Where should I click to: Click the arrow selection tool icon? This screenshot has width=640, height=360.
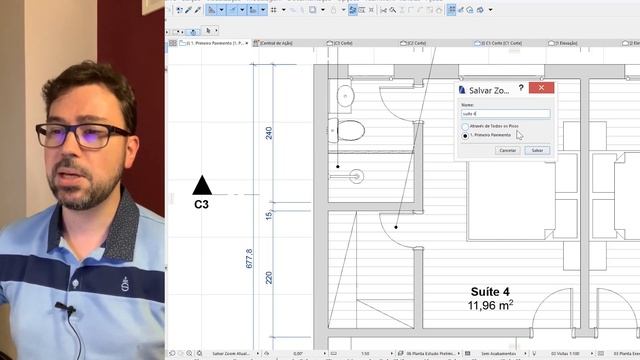[x=208, y=31]
